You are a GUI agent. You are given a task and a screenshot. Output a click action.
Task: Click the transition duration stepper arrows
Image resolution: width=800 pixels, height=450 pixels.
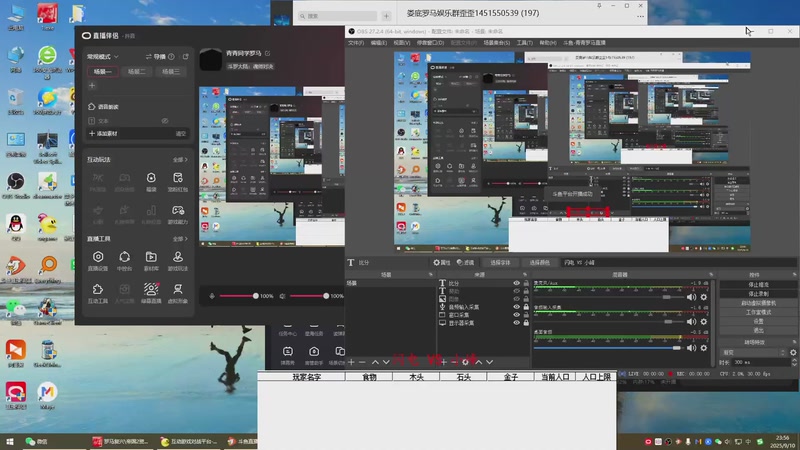pos(794,362)
